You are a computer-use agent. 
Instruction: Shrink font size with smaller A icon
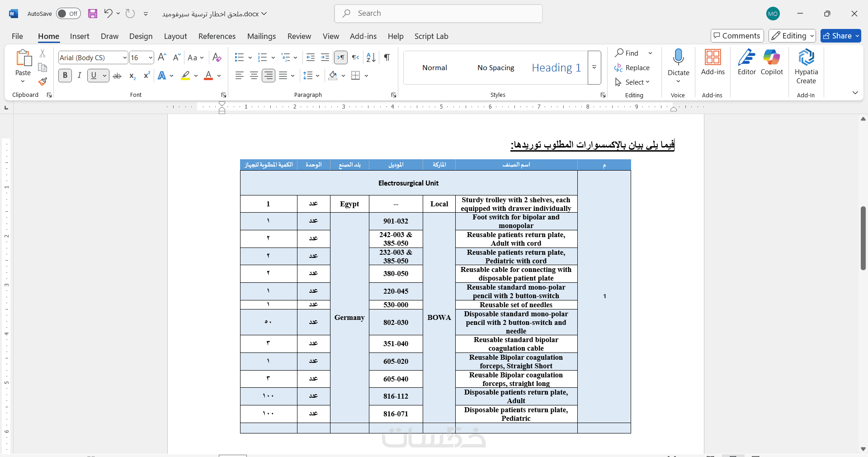coord(177,57)
